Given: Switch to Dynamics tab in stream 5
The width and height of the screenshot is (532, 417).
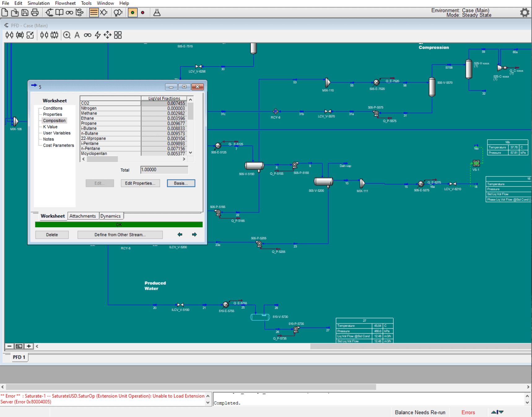Looking at the screenshot, I should [111, 216].
